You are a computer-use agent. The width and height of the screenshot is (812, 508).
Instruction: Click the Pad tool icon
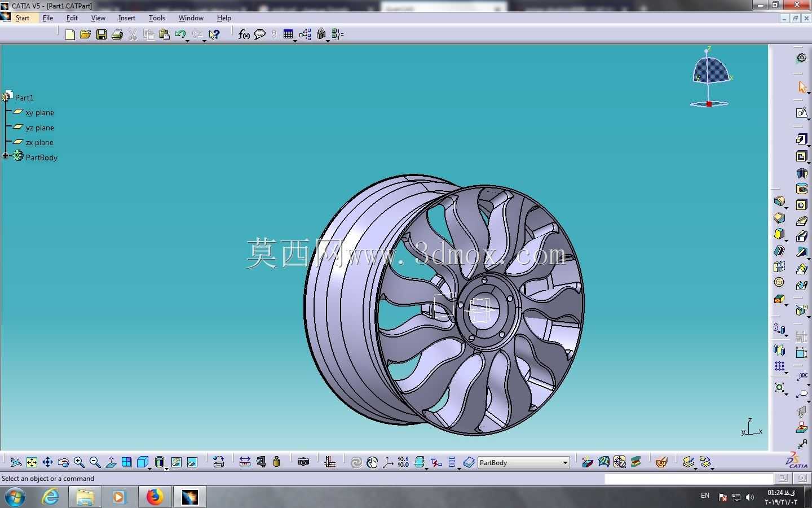click(x=801, y=139)
